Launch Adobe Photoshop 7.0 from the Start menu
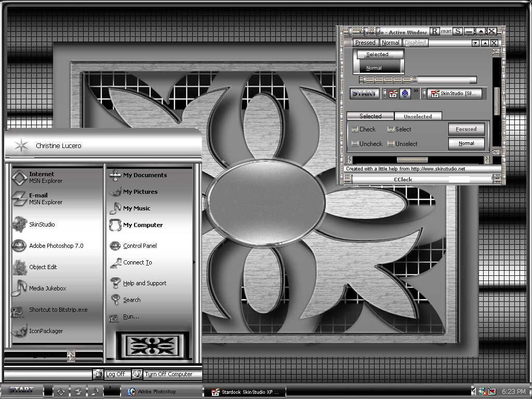Viewport: 532px width, 399px height. [x=56, y=246]
